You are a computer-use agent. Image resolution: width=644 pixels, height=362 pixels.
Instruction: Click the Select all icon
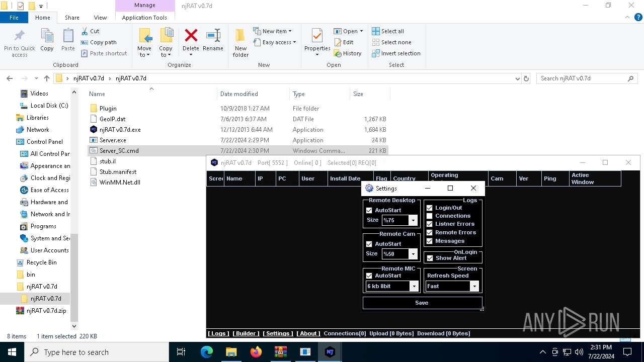(376, 31)
